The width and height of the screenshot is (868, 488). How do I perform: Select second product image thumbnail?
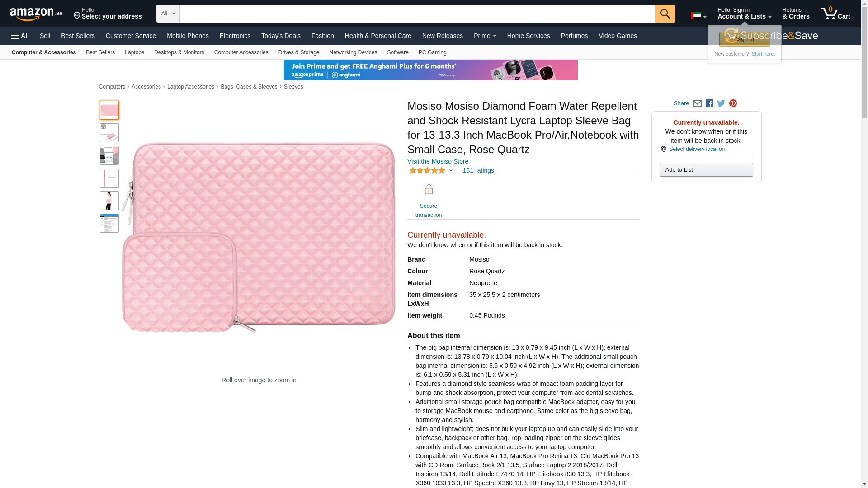109,133
